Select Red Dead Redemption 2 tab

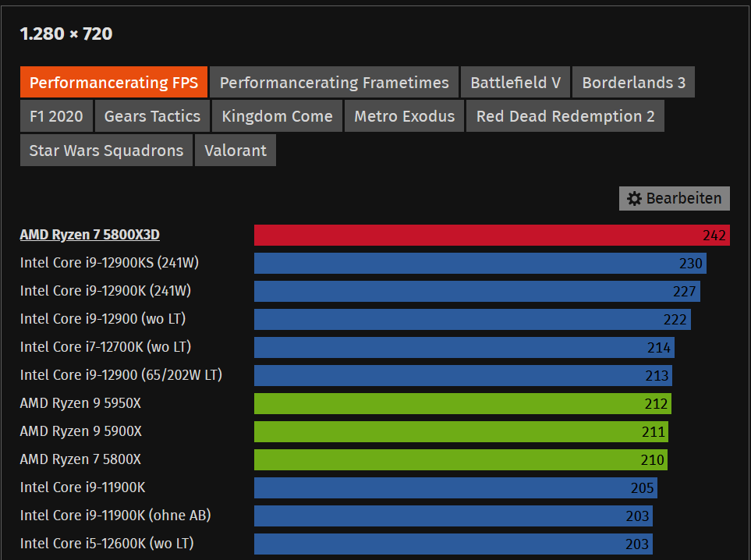(565, 116)
